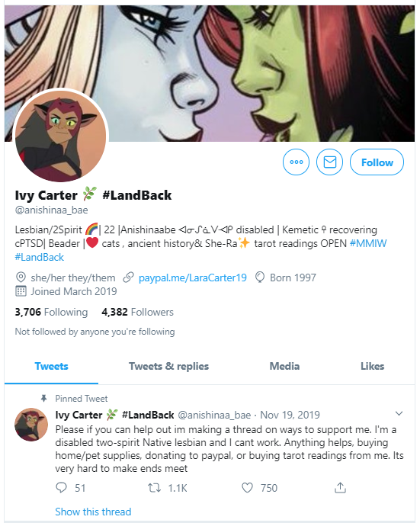Click the envelope message icon
The height and width of the screenshot is (523, 420).
tap(329, 162)
